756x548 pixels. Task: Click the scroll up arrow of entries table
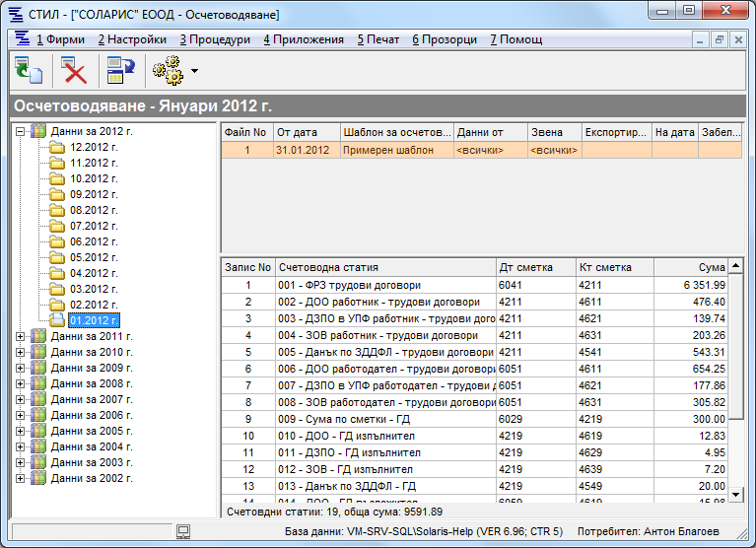click(735, 266)
